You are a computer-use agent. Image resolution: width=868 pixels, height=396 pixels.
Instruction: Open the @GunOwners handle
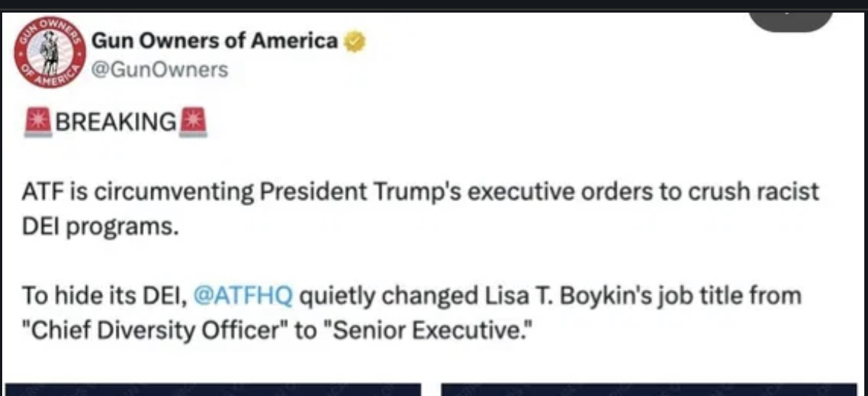pos(159,70)
